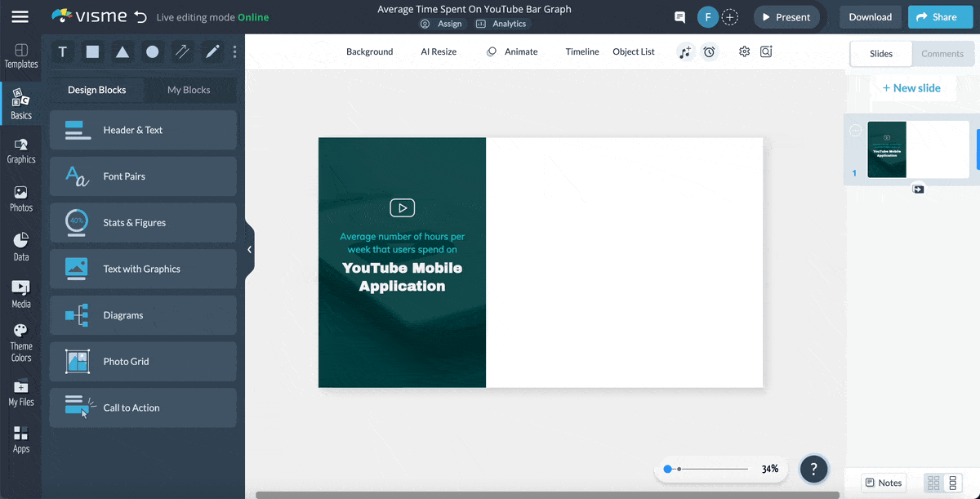Click the Download button

pos(870,17)
